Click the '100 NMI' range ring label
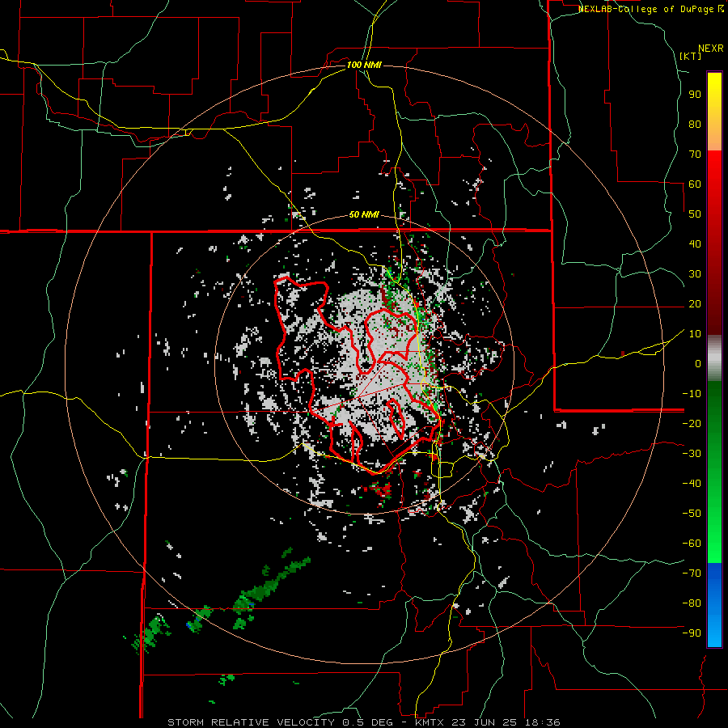 pos(364,65)
